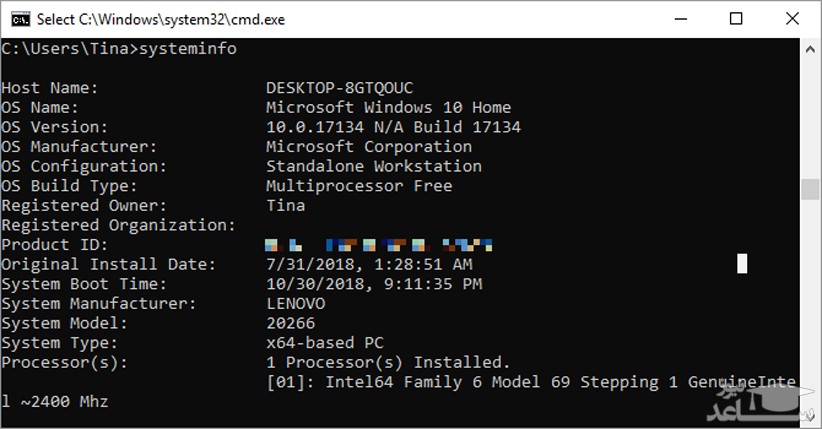Viewport: 822px width, 429px height.
Task: Click the scrollbar down arrow
Action: click(810, 420)
